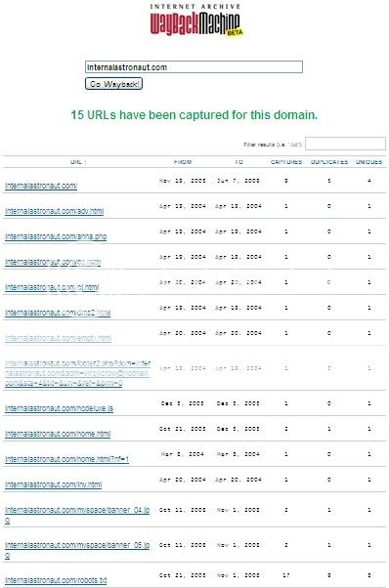Open the internalastronaut.com/adv.html link
This screenshot has height=588, width=389.
[54, 211]
